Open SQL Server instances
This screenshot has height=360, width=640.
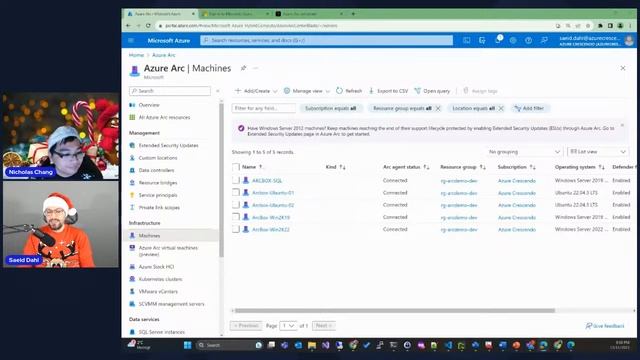click(x=161, y=332)
